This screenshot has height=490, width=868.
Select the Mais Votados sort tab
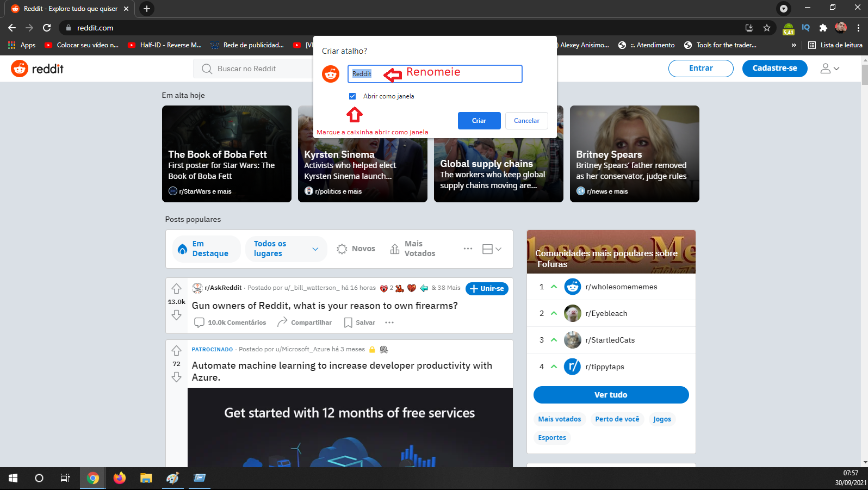(413, 249)
